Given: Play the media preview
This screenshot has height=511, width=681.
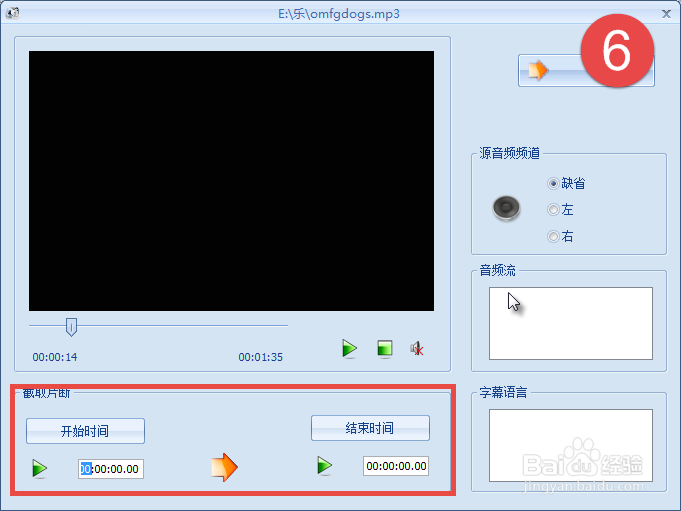Looking at the screenshot, I should (350, 348).
